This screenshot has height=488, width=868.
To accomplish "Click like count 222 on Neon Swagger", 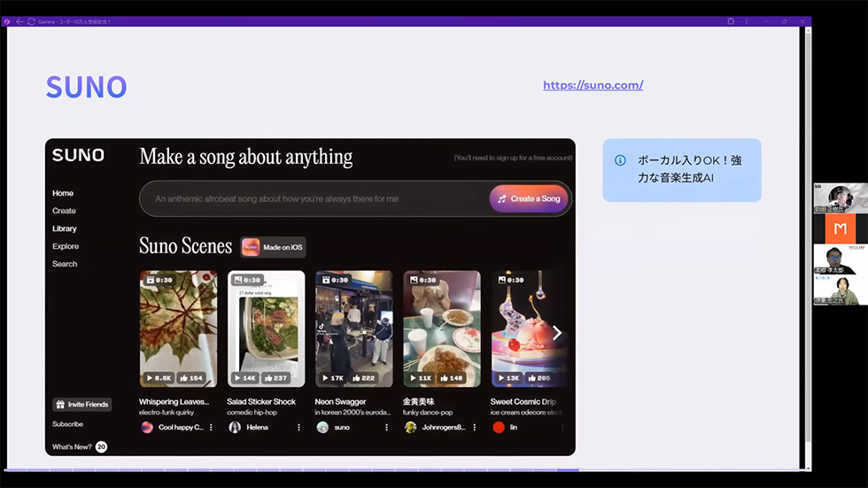I will 364,378.
